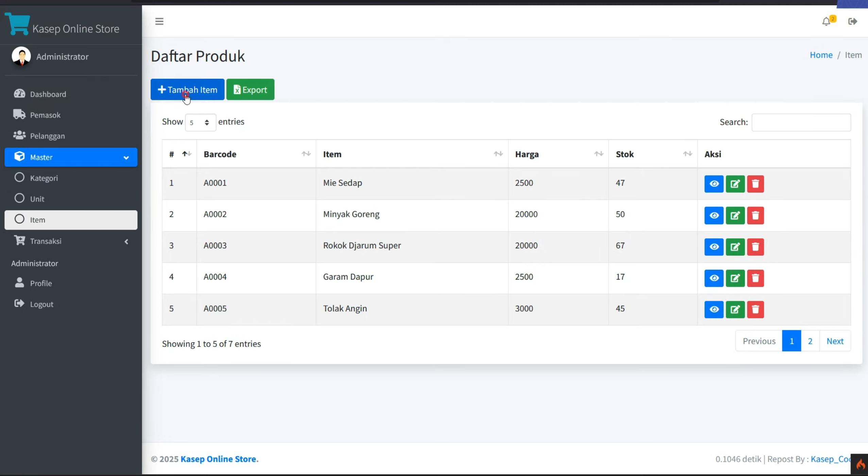The width and height of the screenshot is (868, 476).
Task: Click the Next pagination button
Action: (835, 341)
